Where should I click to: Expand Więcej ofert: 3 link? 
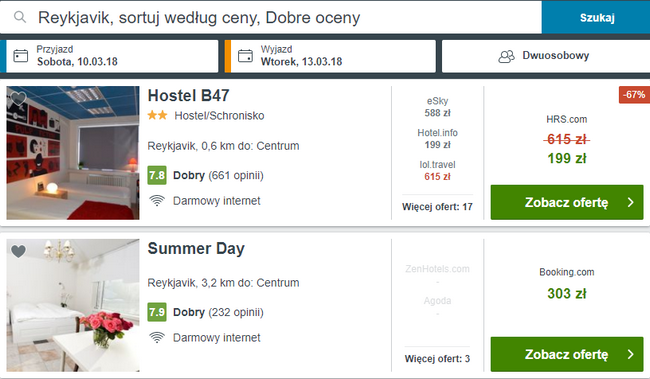pyautogui.click(x=437, y=359)
